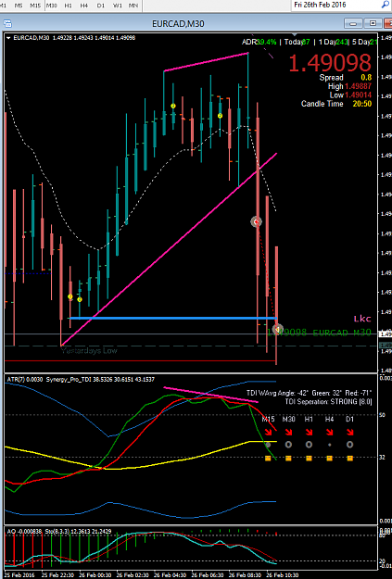Select the red horizontal line at chart bottom
This screenshot has width=392, height=579.
140,360
